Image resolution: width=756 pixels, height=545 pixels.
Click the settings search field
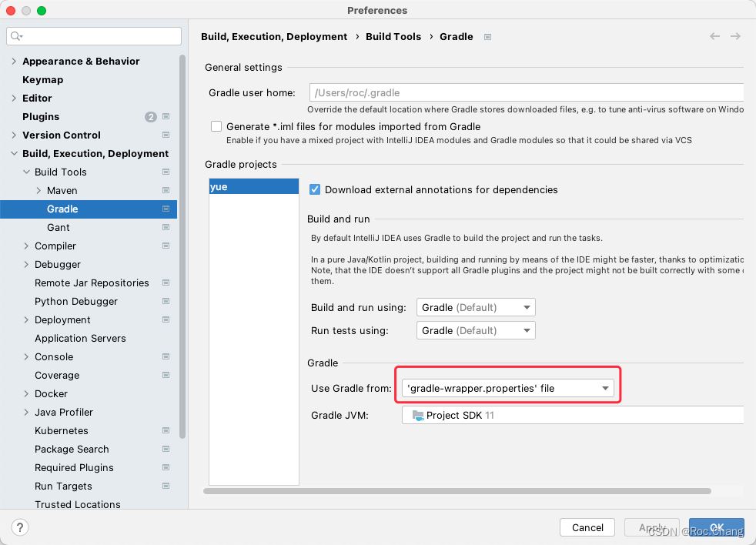pyautogui.click(x=94, y=36)
